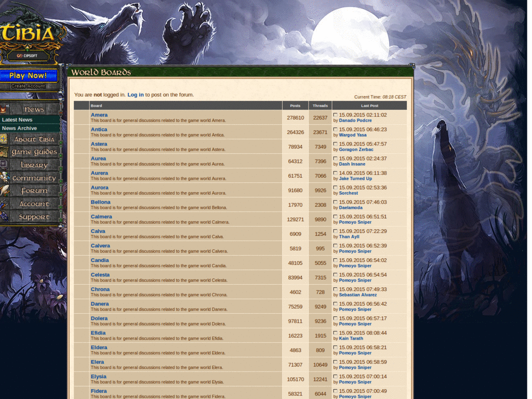
Task: Click last-post icon in Efidia row
Action: coord(336,333)
